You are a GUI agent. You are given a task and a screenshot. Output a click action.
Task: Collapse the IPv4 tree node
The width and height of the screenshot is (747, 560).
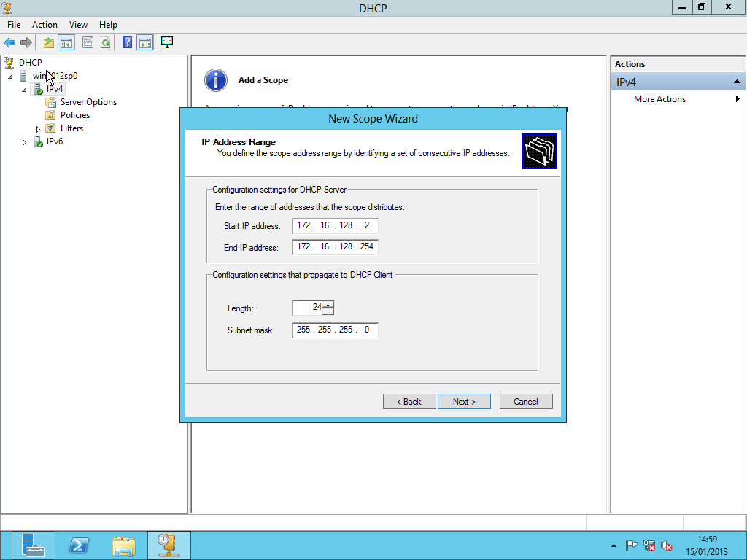24,90
